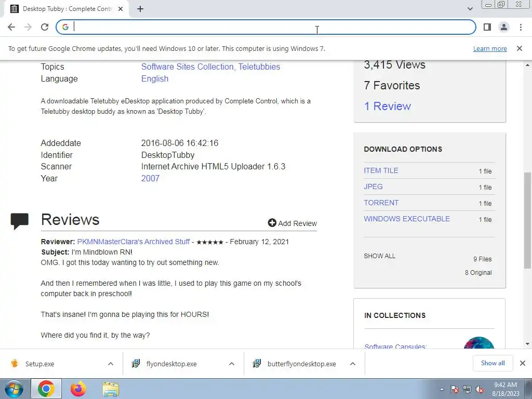
Task: Expand the butterflyondesktop.exe download options arrow
Action: [353, 364]
